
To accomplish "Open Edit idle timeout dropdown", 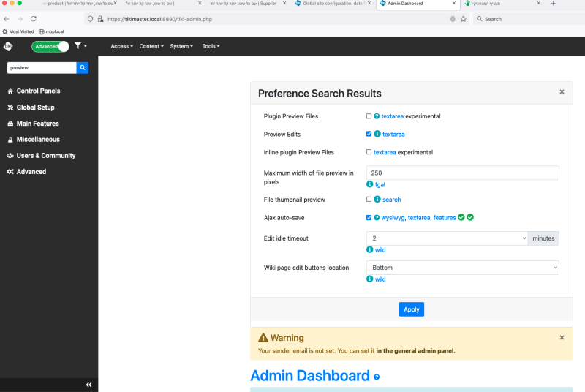I will [x=447, y=238].
